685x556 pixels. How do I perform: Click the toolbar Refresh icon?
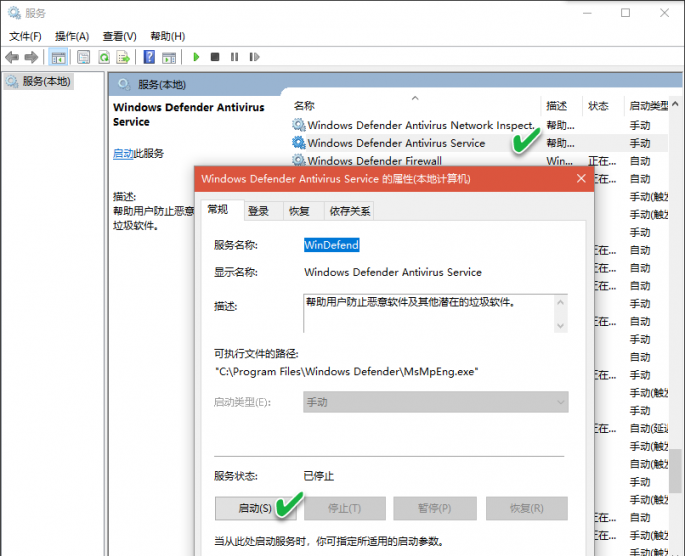tap(103, 57)
